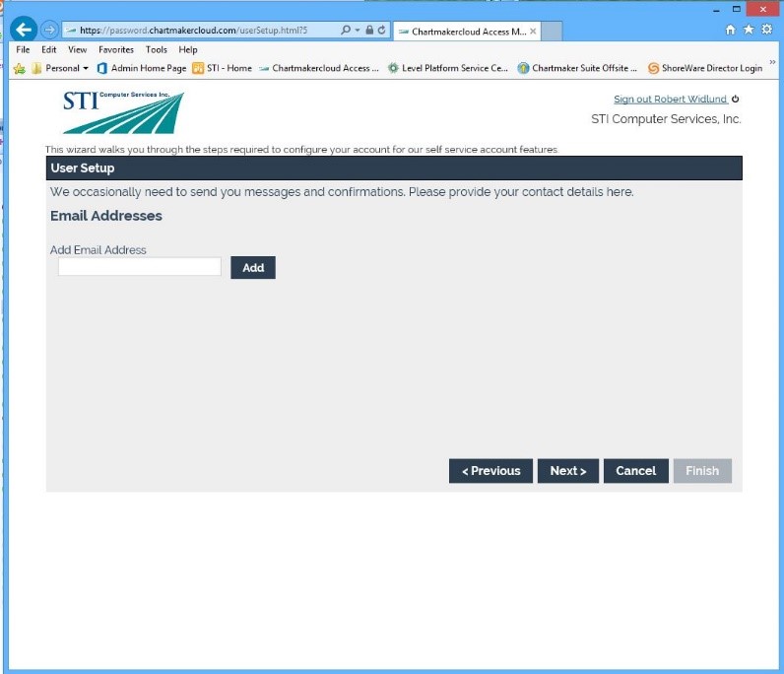Click the Add to Favorites bar star icon
The image size is (784, 674).
(x=19, y=68)
